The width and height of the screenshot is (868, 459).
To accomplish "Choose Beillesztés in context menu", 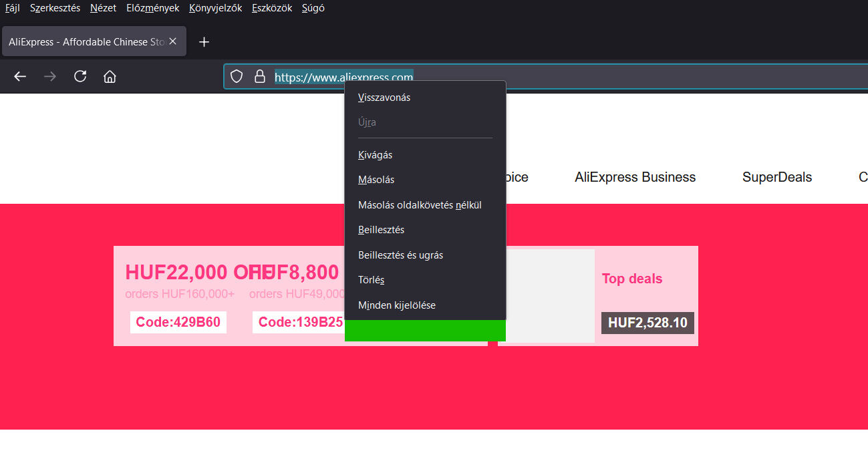I will (x=425, y=230).
